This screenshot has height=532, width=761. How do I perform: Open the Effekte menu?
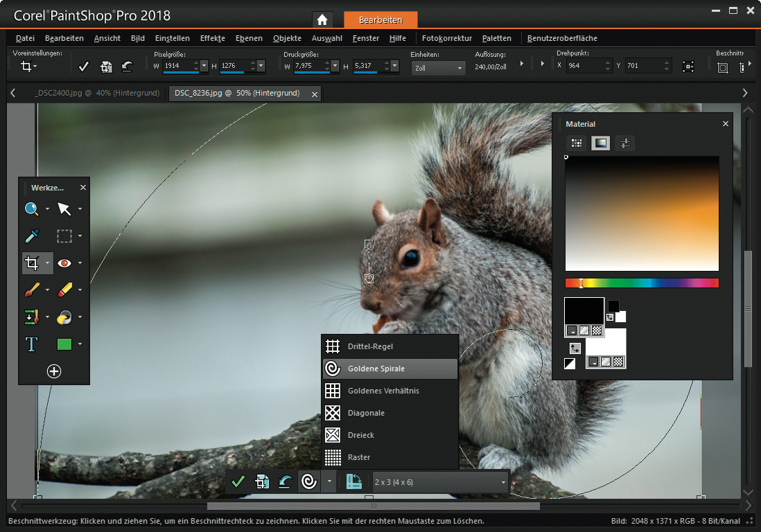click(x=213, y=38)
